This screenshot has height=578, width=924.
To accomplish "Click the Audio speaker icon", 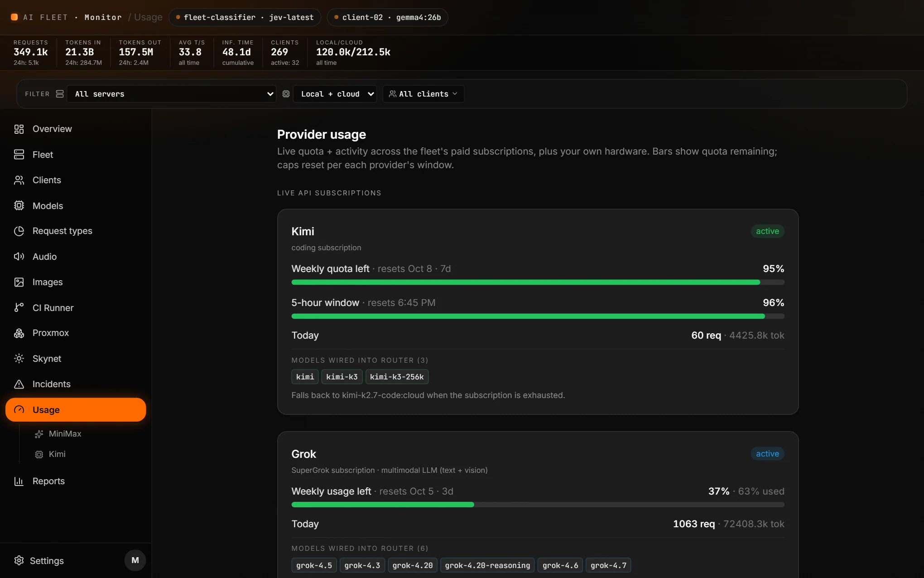I will tap(19, 257).
